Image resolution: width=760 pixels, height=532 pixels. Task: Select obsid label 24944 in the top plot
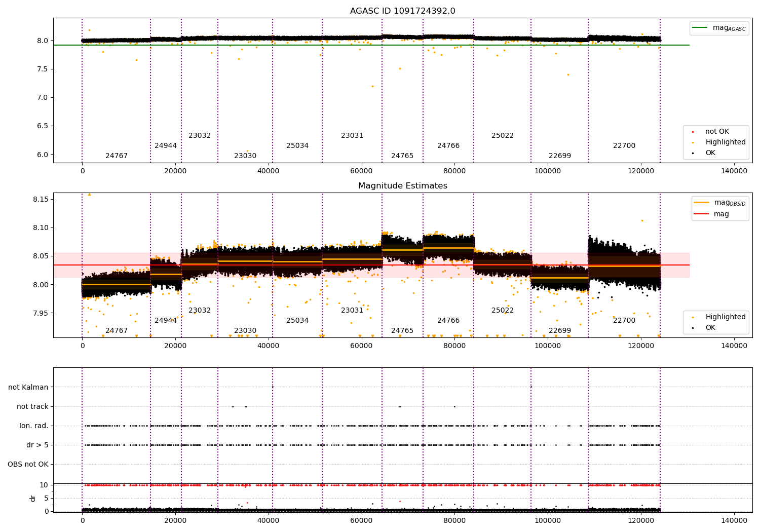166,146
